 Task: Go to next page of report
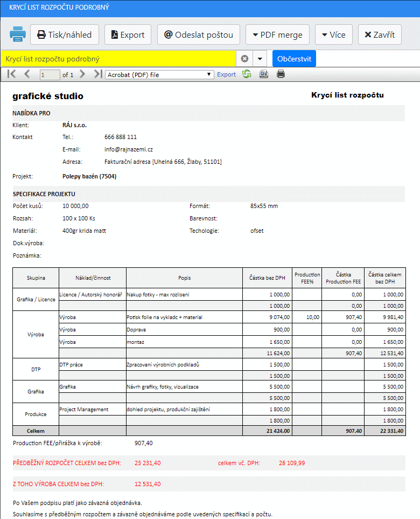82,74
